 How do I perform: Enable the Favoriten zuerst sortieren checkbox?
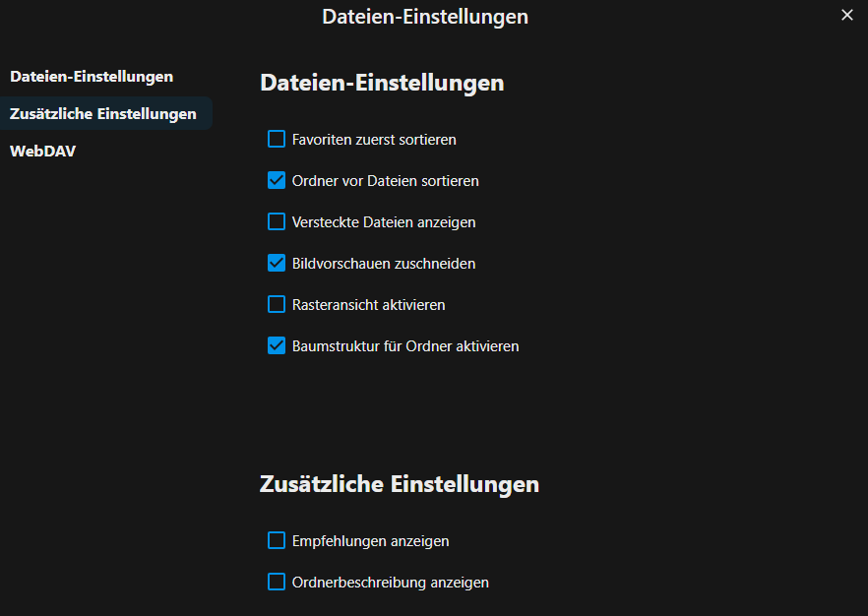click(x=277, y=139)
